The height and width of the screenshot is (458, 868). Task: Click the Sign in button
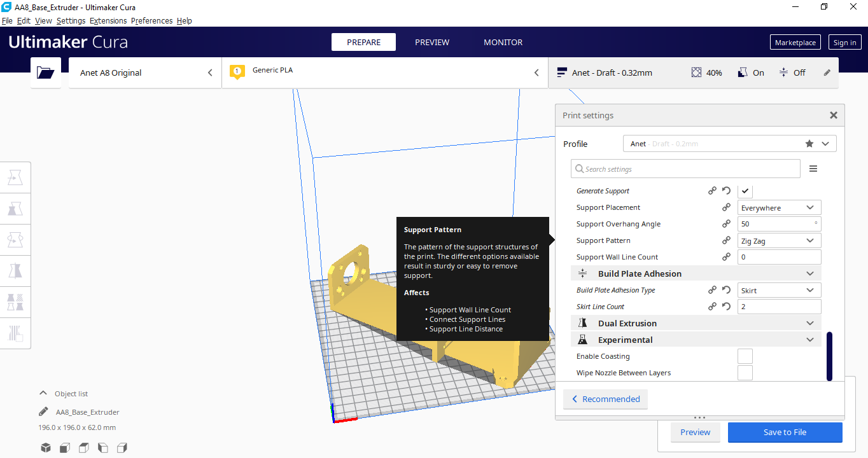pyautogui.click(x=844, y=43)
